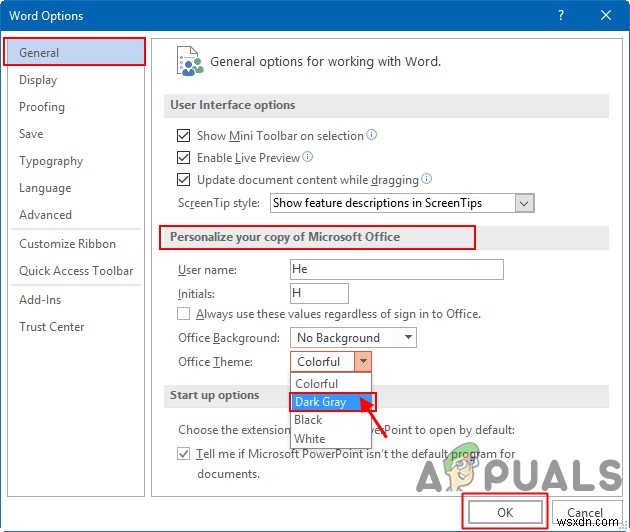The height and width of the screenshot is (532, 630).
Task: Toggle Show Mini Toolbar on selection checkbox
Action: [x=184, y=135]
